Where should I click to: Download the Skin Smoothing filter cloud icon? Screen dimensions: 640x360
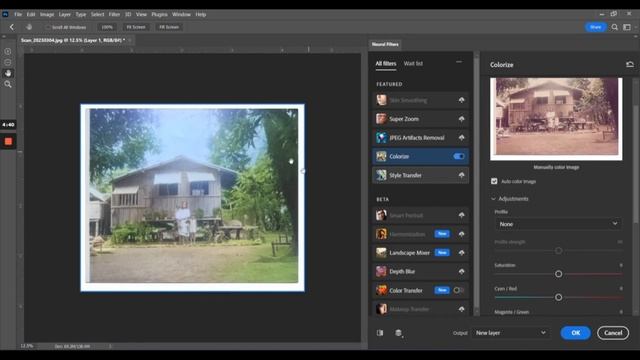pyautogui.click(x=461, y=100)
